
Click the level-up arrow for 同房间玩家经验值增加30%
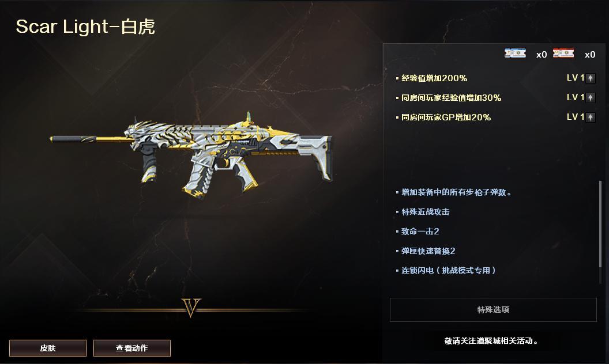pos(591,97)
